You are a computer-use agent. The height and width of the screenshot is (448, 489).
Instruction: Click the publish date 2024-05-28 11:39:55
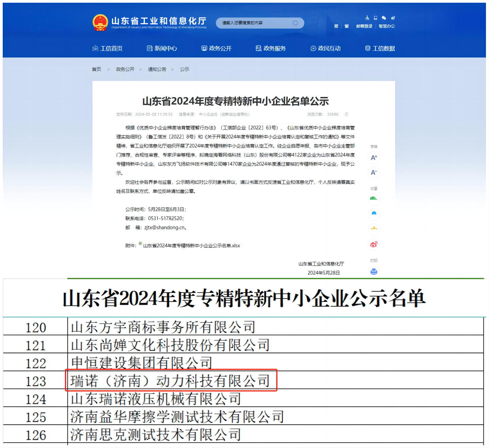[154, 114]
